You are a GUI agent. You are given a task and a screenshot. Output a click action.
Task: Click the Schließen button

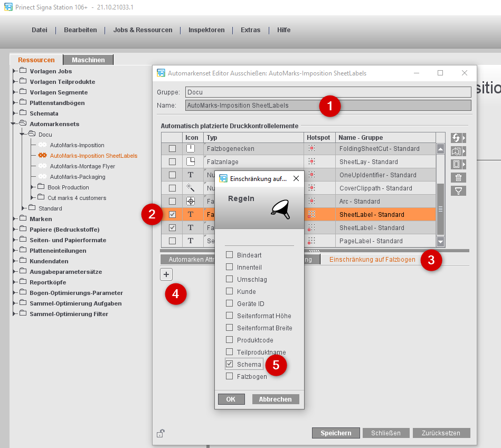[386, 433]
